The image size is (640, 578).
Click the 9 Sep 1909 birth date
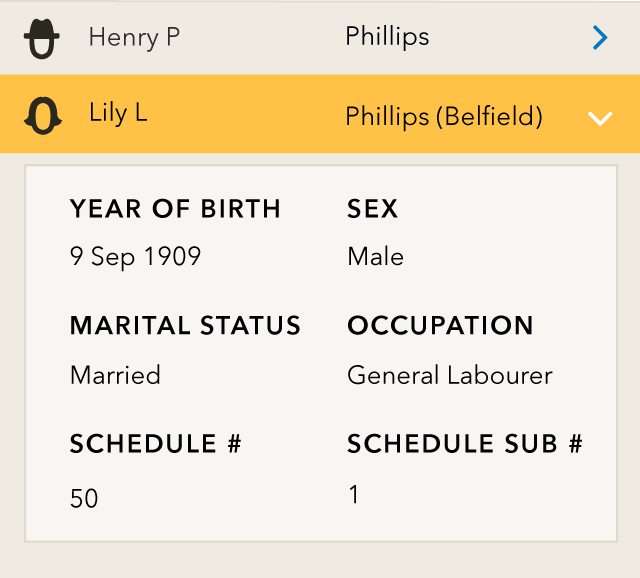click(135, 257)
